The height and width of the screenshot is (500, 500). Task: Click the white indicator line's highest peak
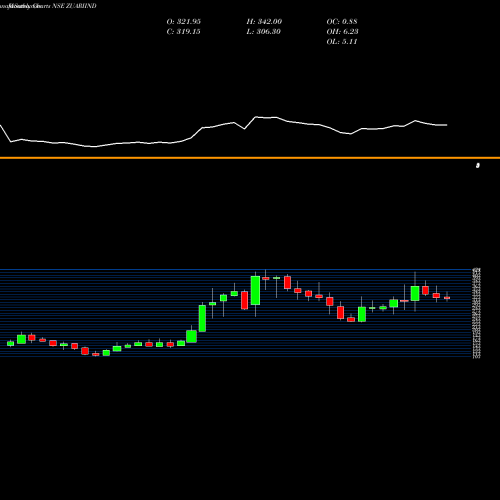[256, 117]
